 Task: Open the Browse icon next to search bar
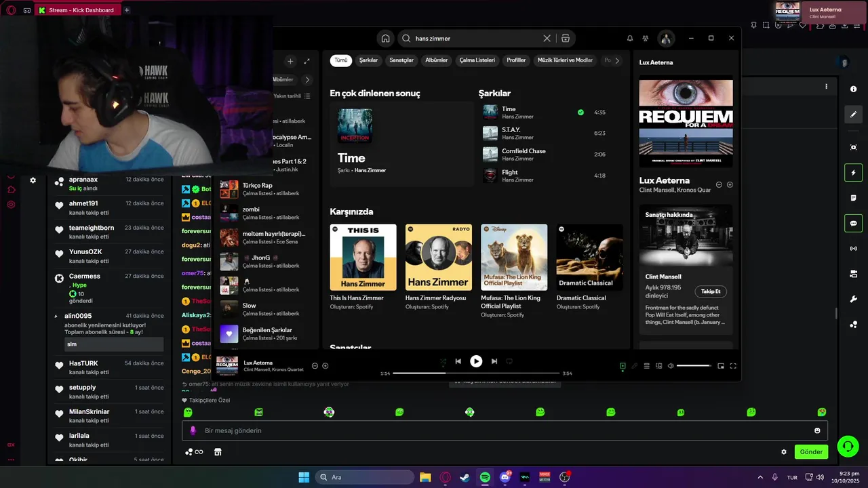tap(565, 39)
